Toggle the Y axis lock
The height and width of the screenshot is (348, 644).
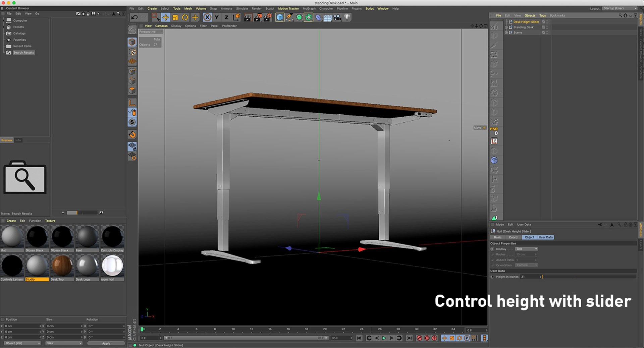[x=217, y=17]
